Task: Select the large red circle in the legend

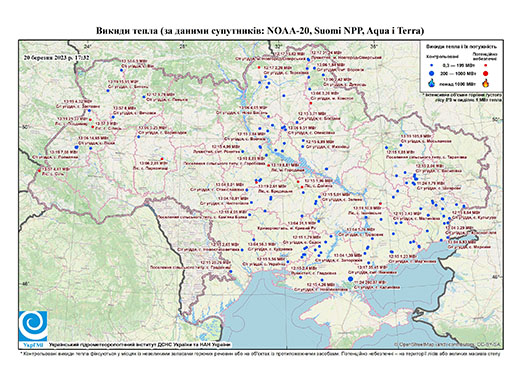Action: click(x=486, y=73)
